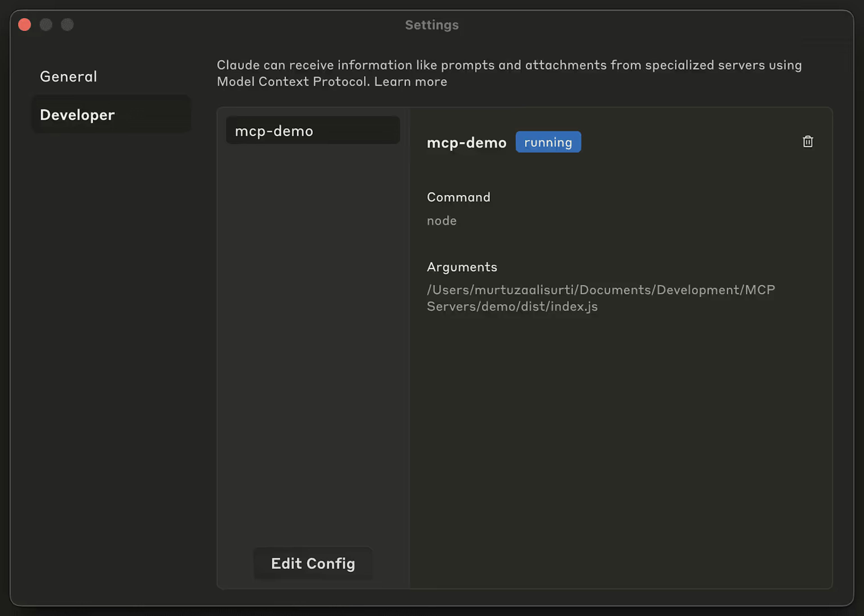Click the node command value
This screenshot has width=864, height=616.
[441, 221]
